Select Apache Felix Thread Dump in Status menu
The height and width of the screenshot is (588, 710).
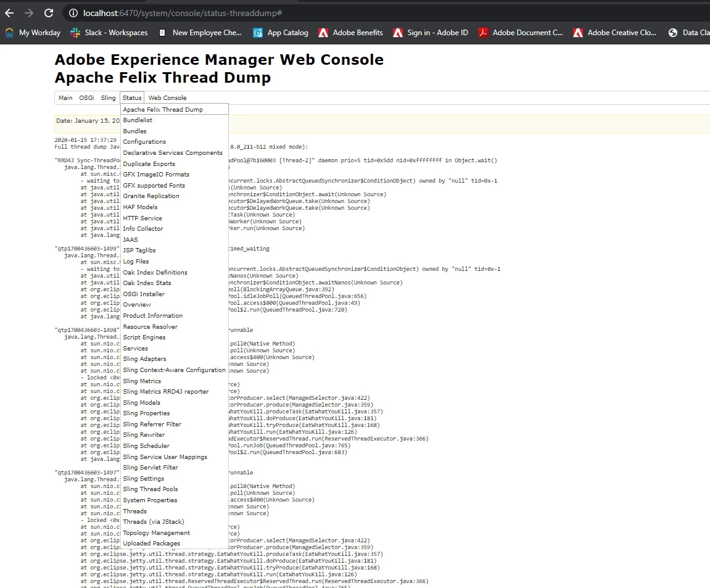pos(175,109)
